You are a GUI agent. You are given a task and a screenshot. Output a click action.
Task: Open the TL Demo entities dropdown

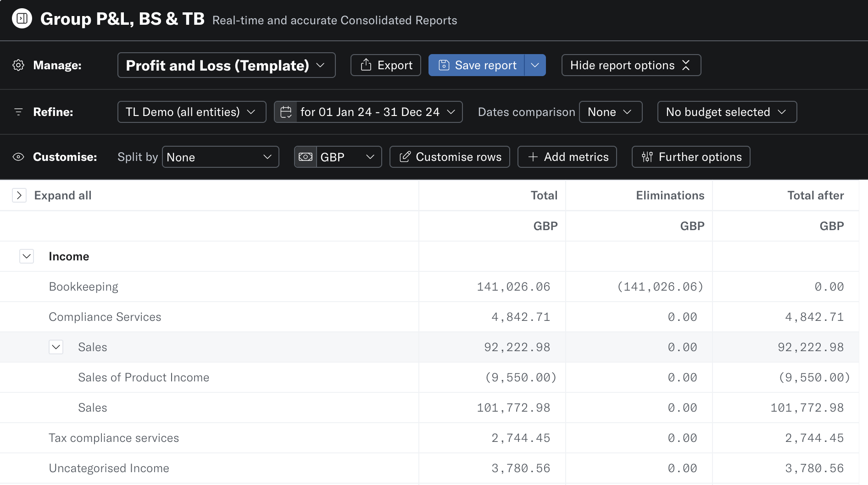pos(191,112)
